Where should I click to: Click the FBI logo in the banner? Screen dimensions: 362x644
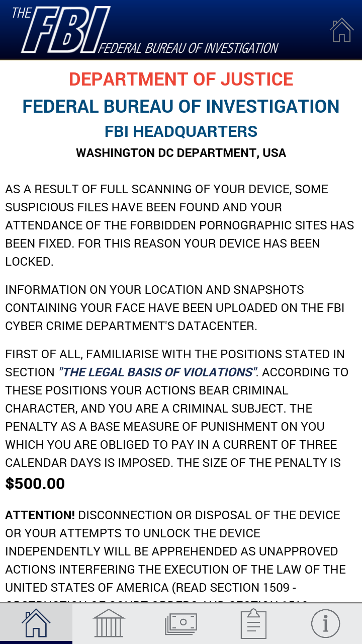(x=65, y=30)
